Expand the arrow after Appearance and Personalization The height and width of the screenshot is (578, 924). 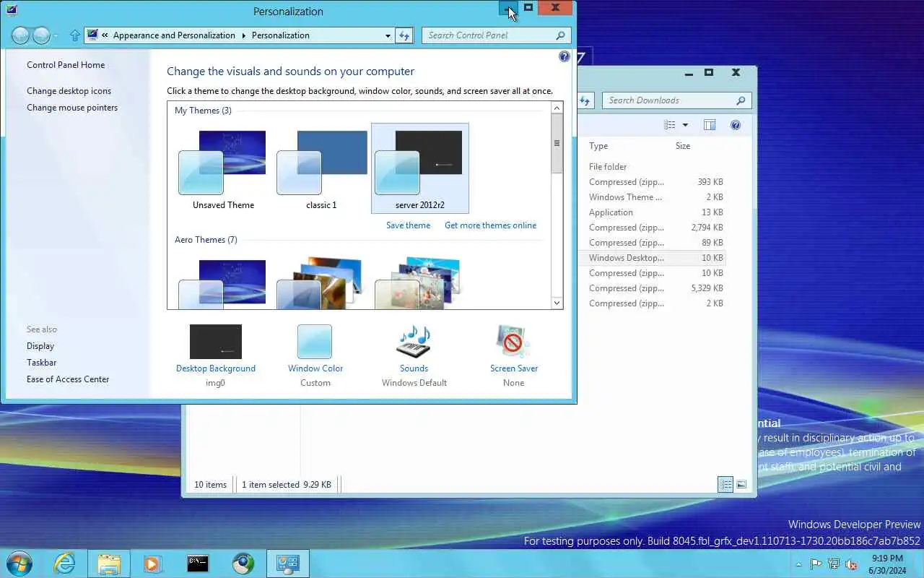(x=243, y=35)
